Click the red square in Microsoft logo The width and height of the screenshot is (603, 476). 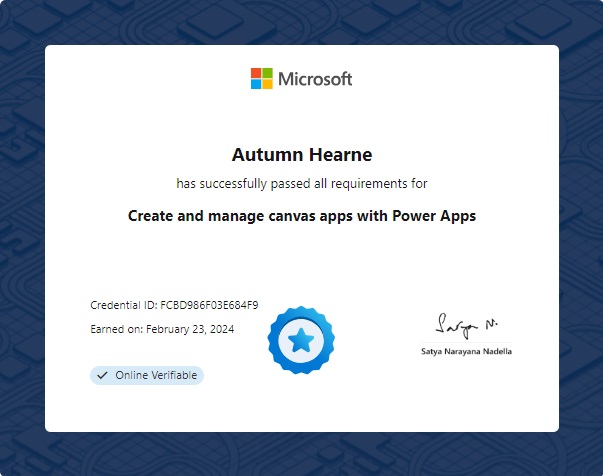click(256, 73)
